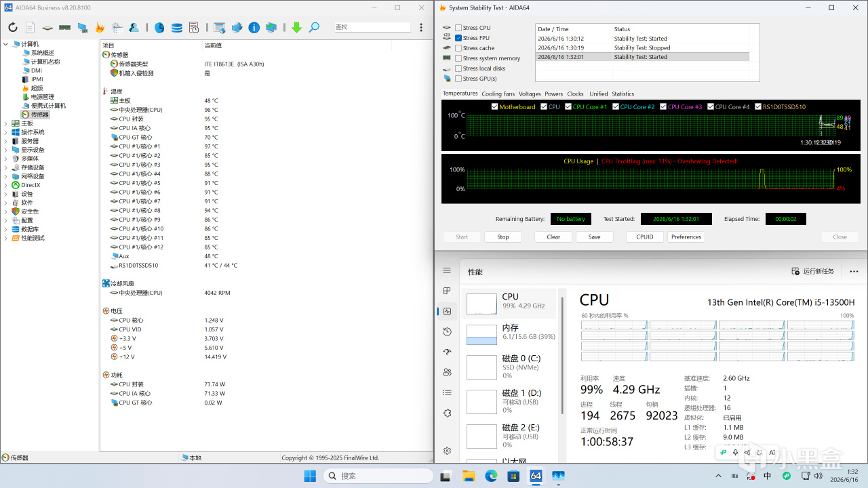Enable the Stress system memory checkbox
This screenshot has height=488, width=868.
tap(458, 58)
